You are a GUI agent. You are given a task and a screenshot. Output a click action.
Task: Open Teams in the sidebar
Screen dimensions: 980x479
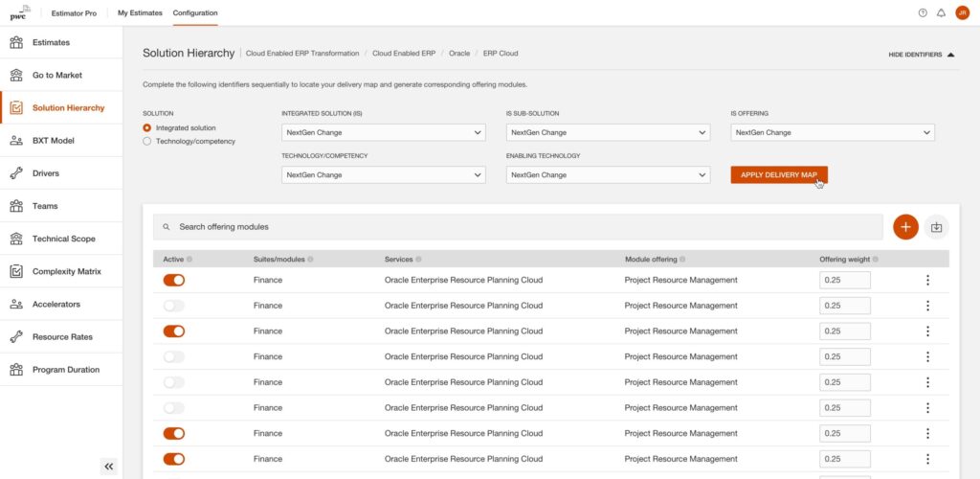tap(61, 206)
